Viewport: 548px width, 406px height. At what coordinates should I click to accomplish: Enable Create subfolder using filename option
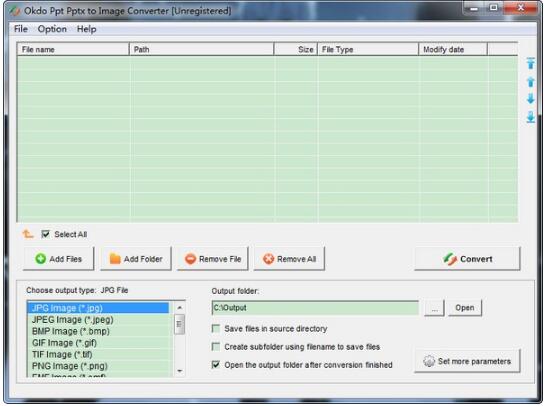click(x=216, y=347)
